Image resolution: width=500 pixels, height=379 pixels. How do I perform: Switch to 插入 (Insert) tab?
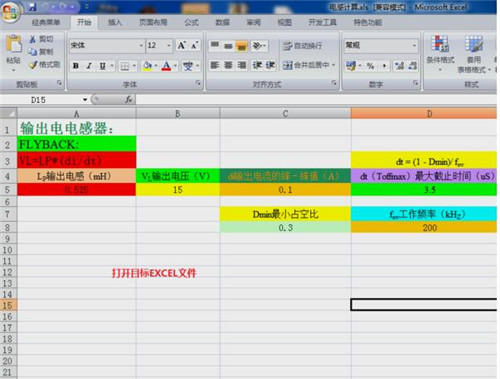115,22
